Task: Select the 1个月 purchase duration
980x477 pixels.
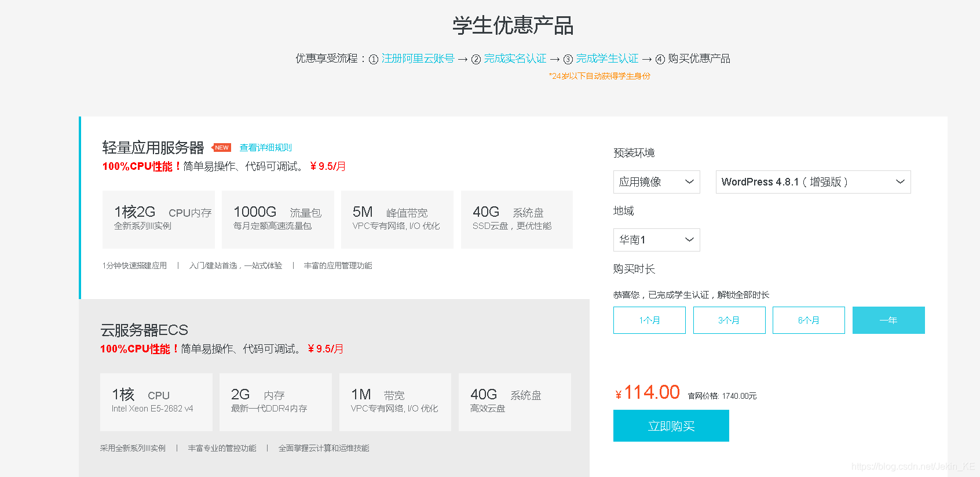Action: click(649, 321)
